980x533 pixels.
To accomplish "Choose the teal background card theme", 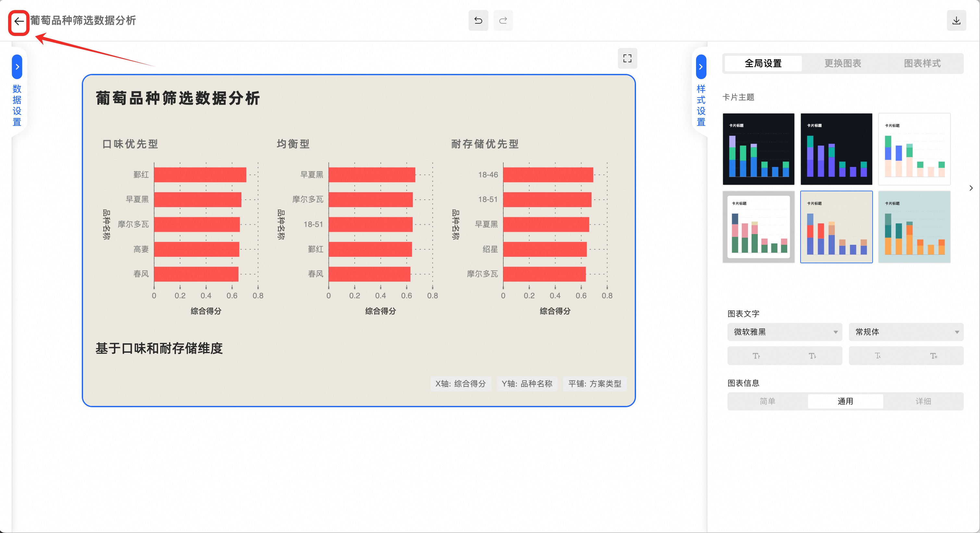I will coord(914,227).
